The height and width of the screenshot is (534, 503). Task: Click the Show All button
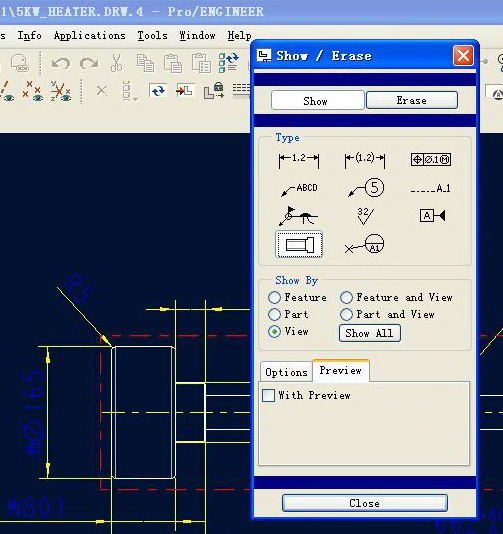[370, 333]
